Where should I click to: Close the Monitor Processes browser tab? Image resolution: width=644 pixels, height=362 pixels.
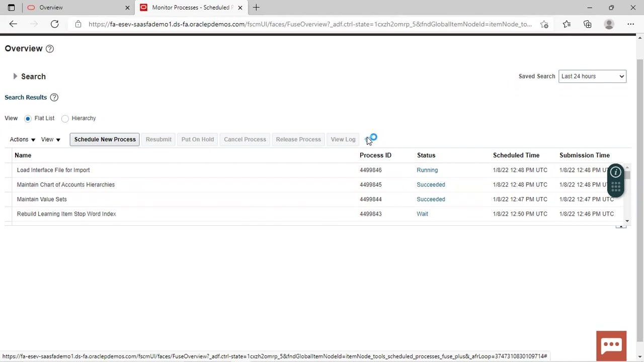[x=240, y=8]
